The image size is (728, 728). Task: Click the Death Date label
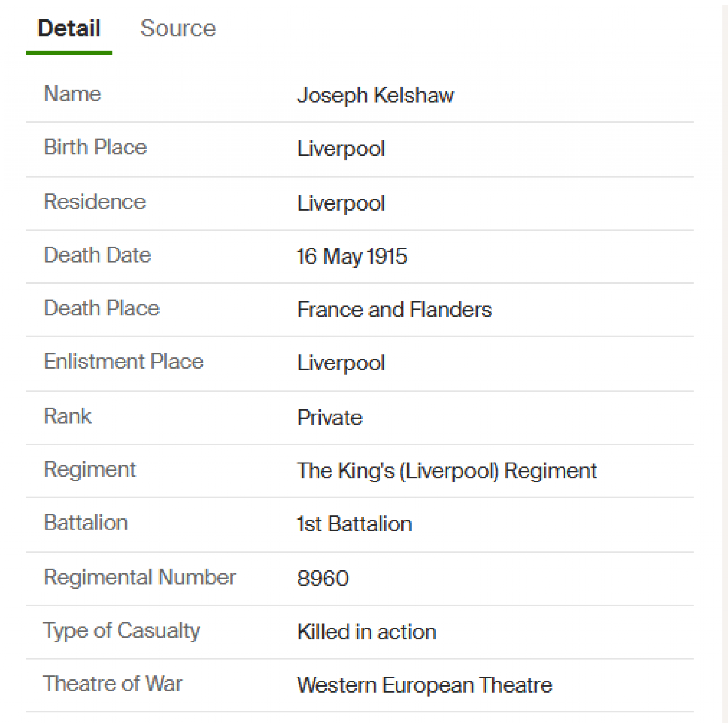pyautogui.click(x=97, y=255)
